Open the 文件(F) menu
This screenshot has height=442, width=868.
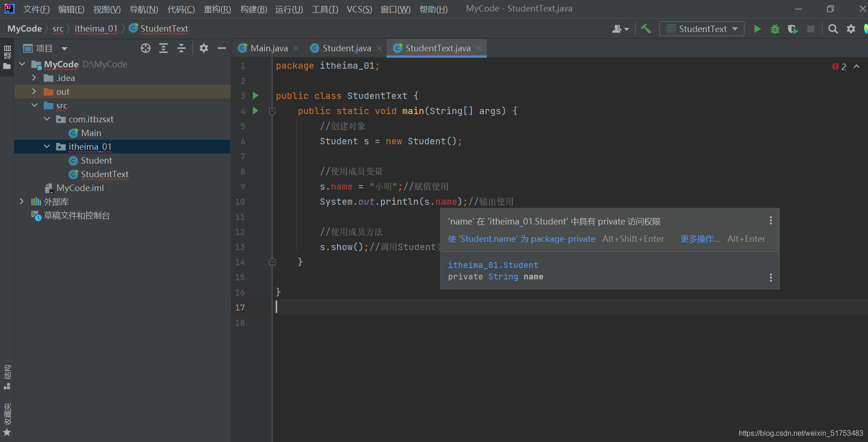click(36, 9)
